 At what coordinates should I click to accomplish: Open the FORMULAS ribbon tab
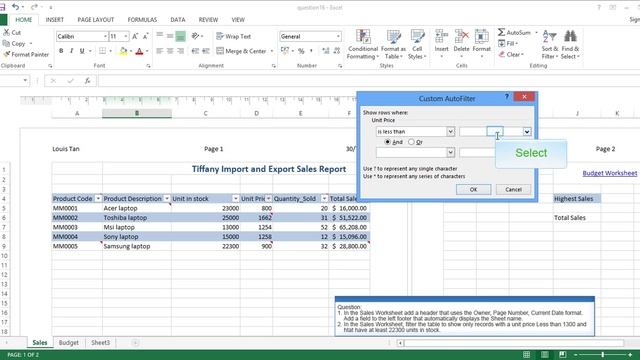pos(142,20)
